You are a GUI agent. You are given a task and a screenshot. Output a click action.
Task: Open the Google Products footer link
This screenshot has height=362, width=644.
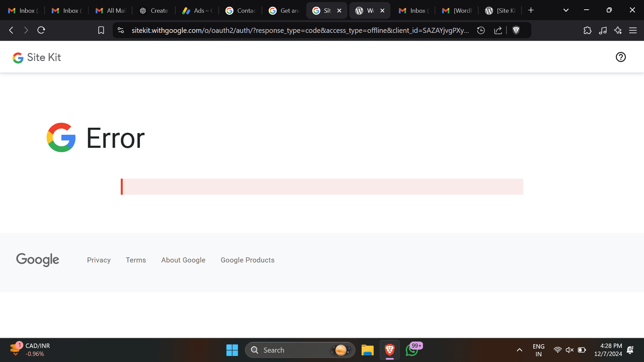tap(247, 260)
